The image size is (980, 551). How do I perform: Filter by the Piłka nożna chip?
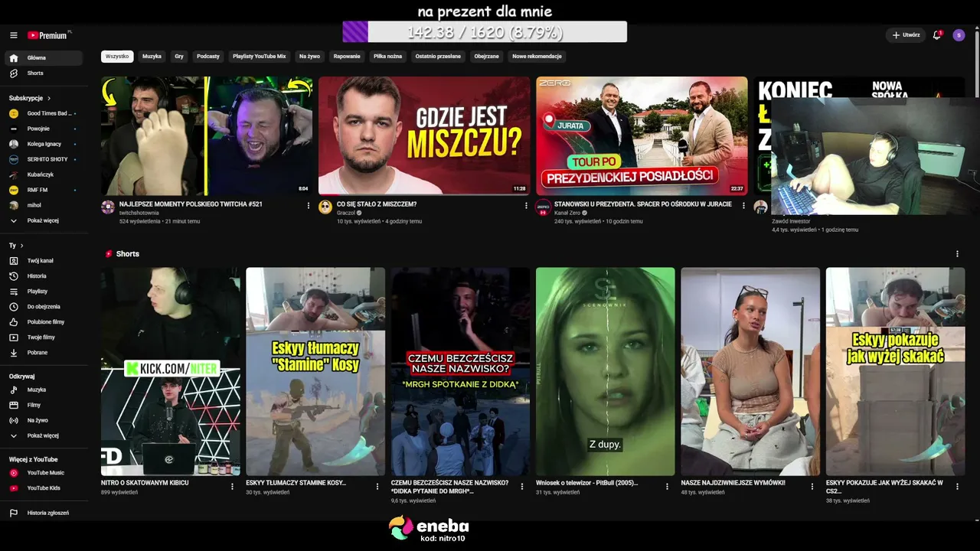tap(388, 57)
